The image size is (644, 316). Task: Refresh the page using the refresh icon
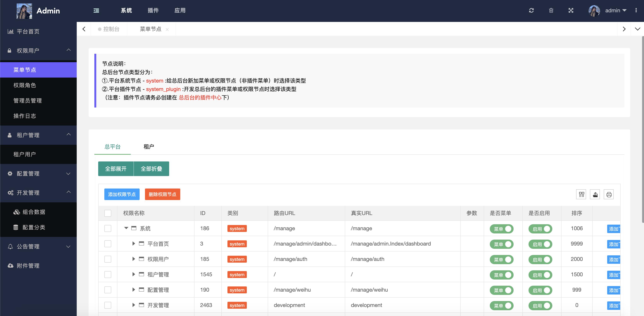(531, 11)
